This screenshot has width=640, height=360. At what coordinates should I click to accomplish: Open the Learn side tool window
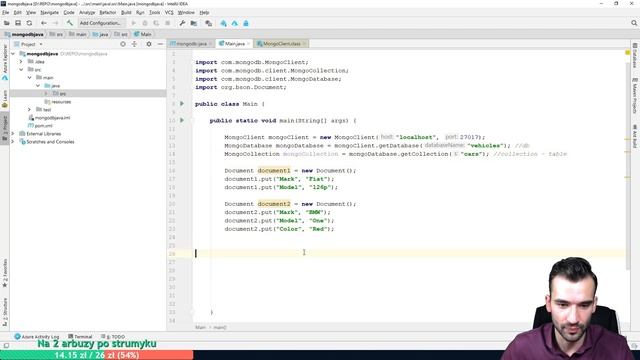pos(5,99)
